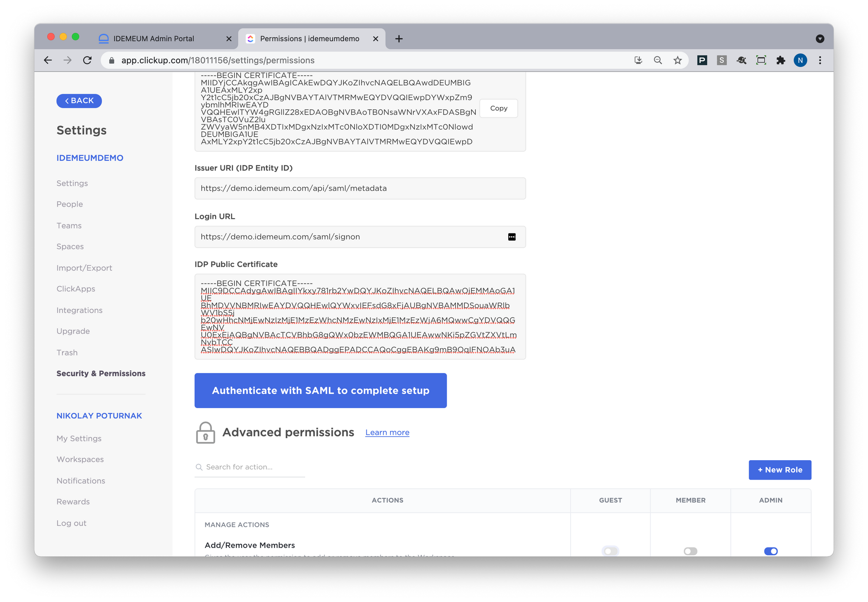Open ClickApps in the sidebar

coord(76,288)
